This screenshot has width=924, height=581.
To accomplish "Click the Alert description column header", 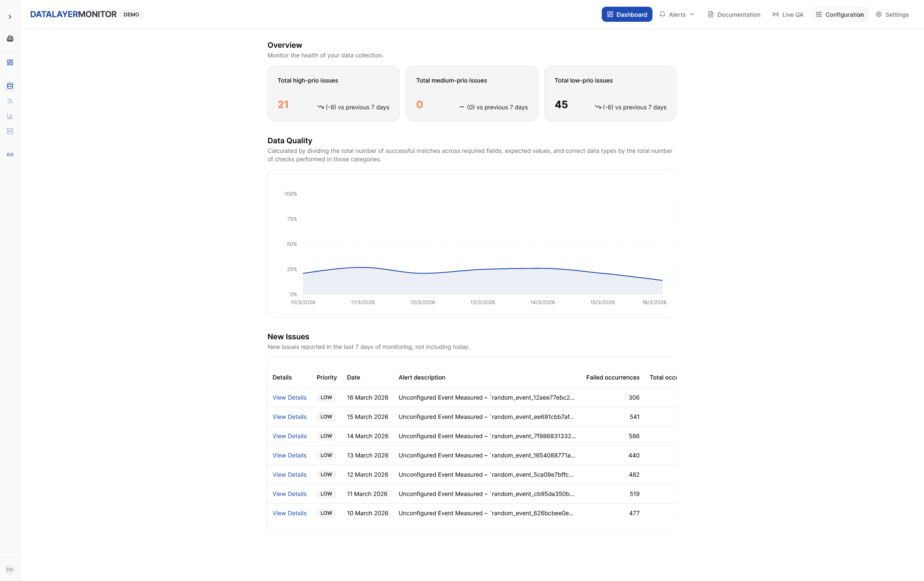I will [x=422, y=377].
